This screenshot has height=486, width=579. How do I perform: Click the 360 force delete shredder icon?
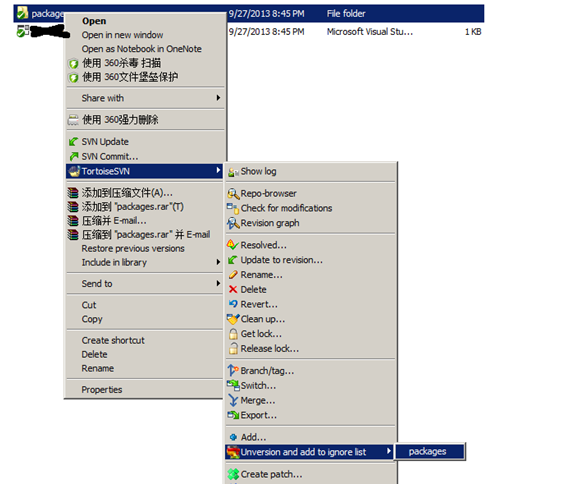(x=73, y=120)
